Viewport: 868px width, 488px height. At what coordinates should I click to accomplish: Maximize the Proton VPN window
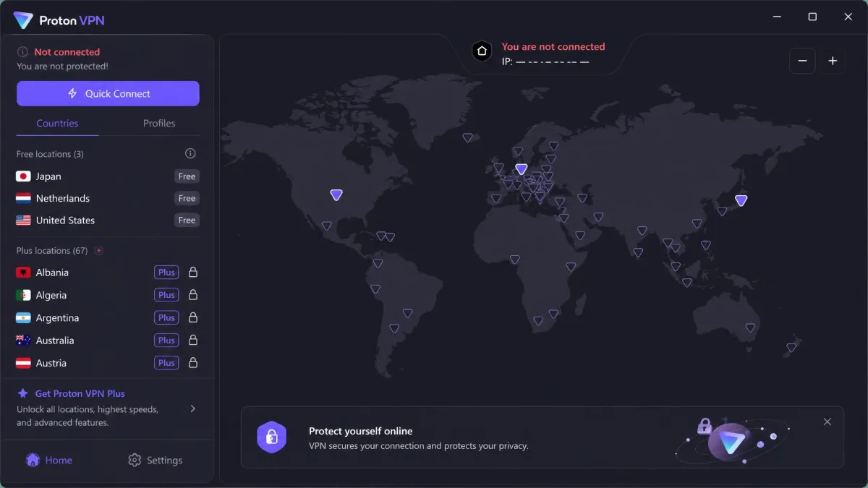(812, 17)
